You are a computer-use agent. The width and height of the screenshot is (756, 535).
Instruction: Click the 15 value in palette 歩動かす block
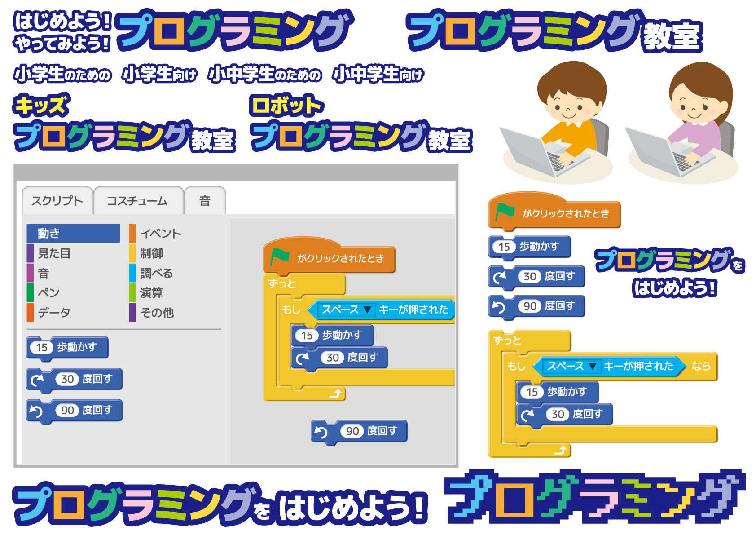click(42, 348)
